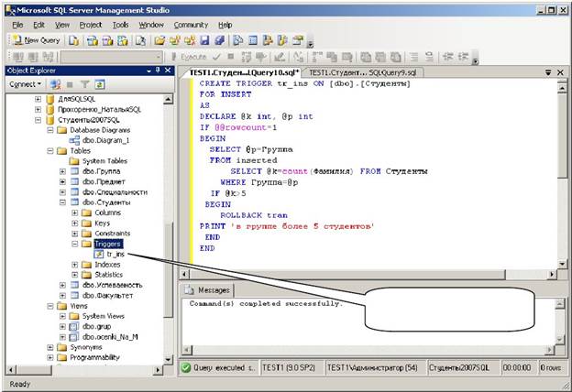Click the Template Explorer toolbar icon
The width and height of the screenshot is (572, 392).
(x=282, y=40)
